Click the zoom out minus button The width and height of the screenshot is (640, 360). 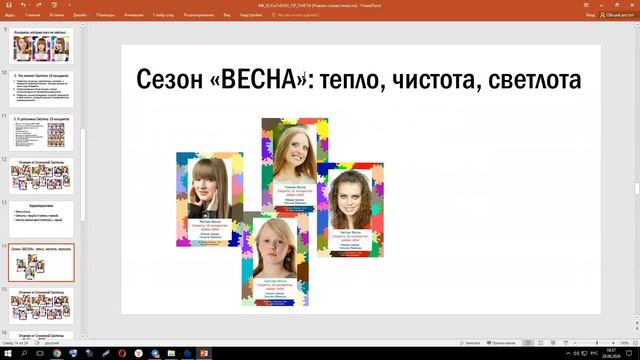[x=575, y=343]
